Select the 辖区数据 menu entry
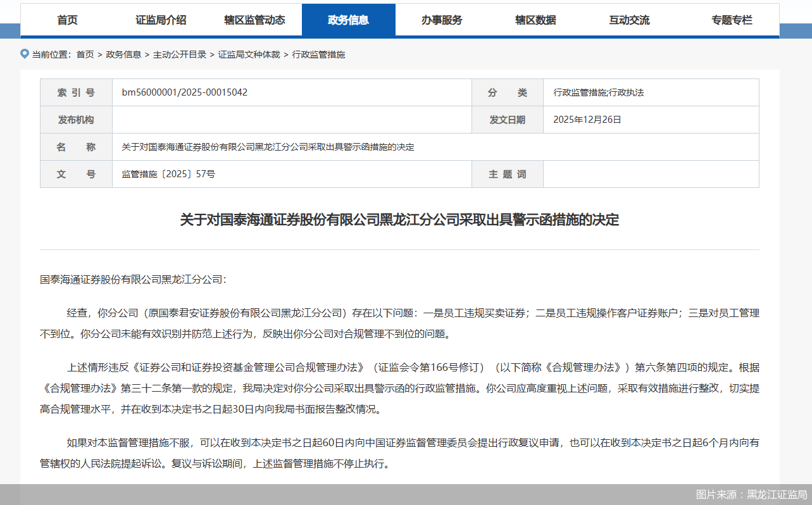Image resolution: width=812 pixels, height=505 pixels. point(535,20)
